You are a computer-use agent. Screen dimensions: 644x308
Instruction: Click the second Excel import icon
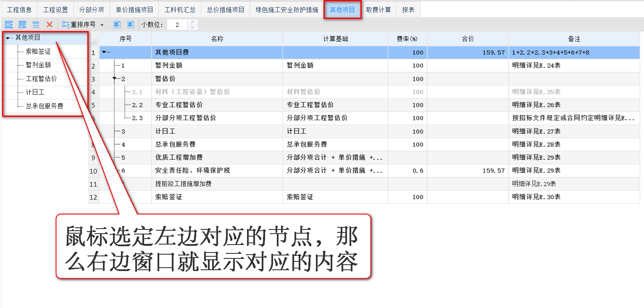131,24
